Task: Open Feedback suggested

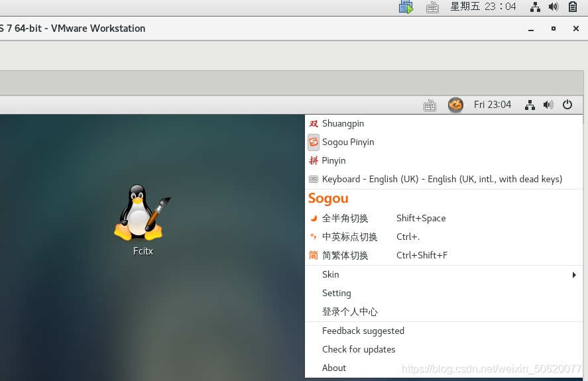Action: (x=443, y=331)
